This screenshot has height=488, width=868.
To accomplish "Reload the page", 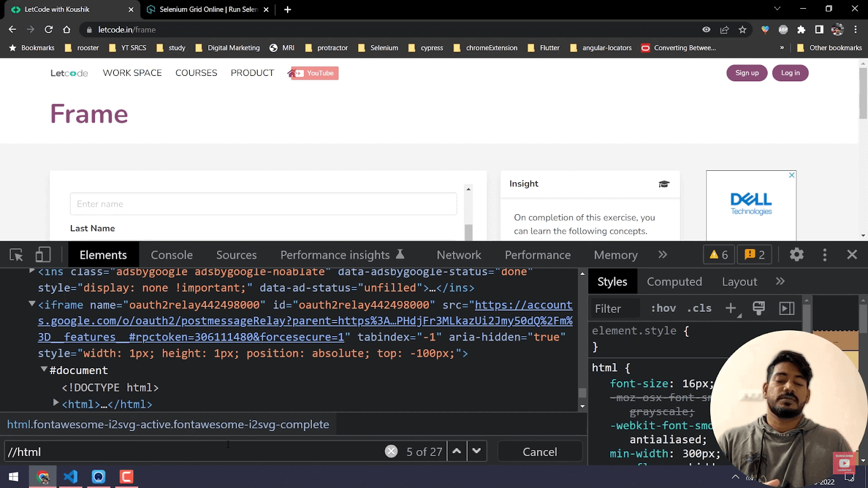I will [49, 29].
